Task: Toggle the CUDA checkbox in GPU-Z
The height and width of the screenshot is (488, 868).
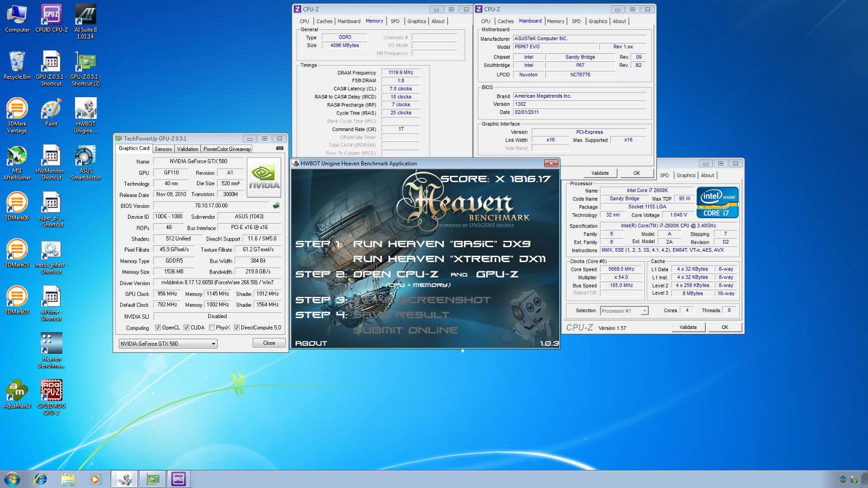Action: point(186,327)
